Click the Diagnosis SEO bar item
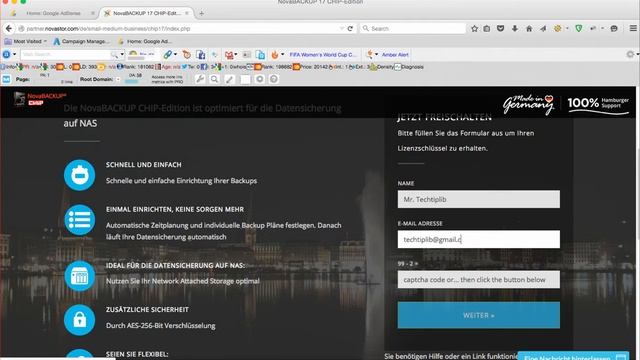640x360 pixels. tap(409, 67)
